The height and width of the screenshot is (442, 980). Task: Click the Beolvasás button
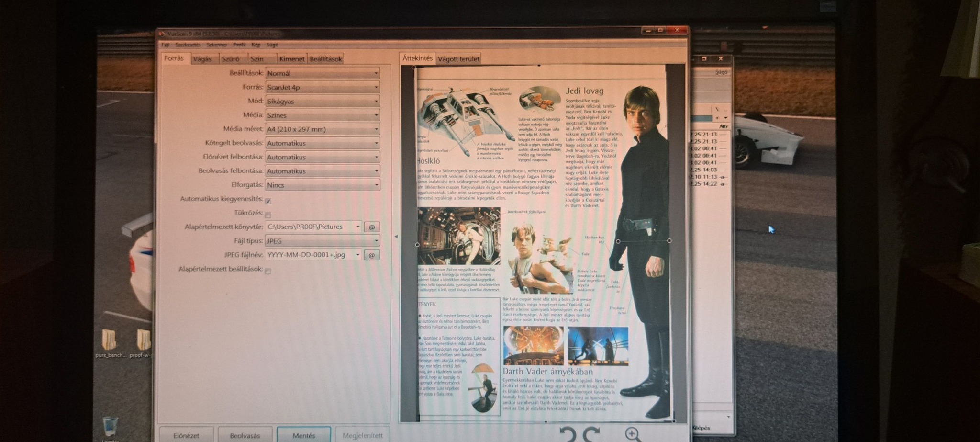(x=245, y=435)
